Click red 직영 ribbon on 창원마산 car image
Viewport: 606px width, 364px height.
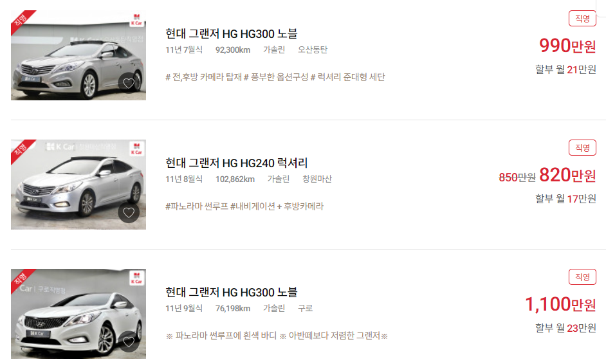click(21, 149)
